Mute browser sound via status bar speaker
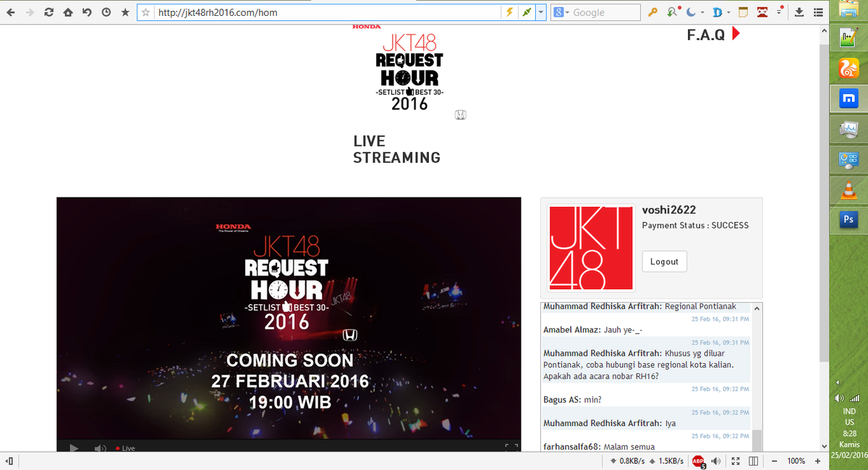868x470 pixels. point(716,461)
